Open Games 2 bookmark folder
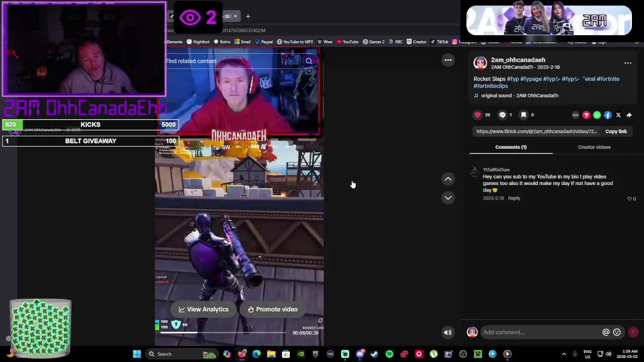644x362 pixels. [x=373, y=42]
